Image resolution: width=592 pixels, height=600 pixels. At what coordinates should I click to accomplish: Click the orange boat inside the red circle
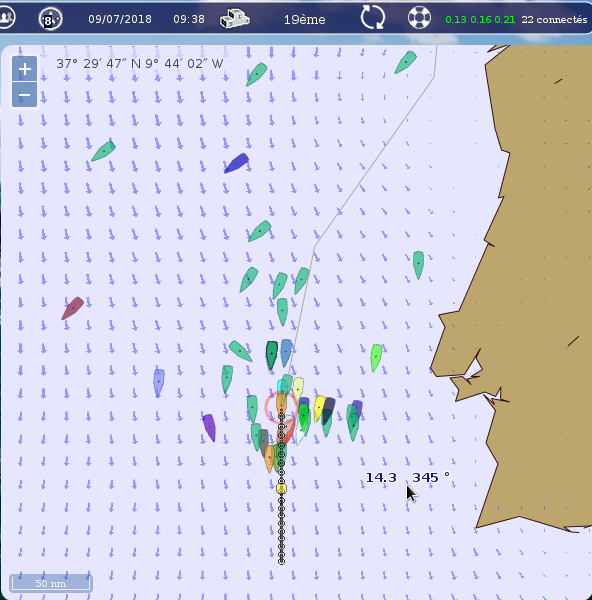tap(281, 406)
